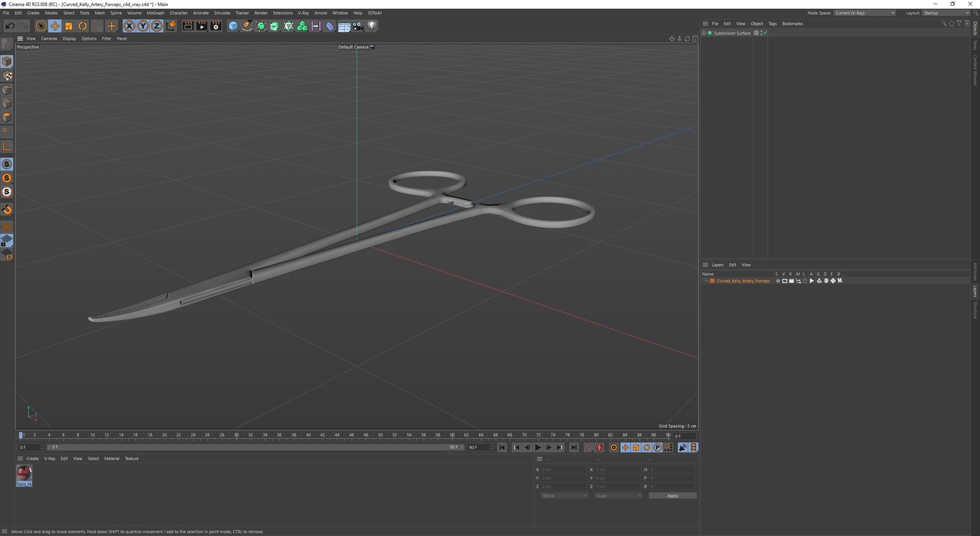Render the current view

point(188,26)
